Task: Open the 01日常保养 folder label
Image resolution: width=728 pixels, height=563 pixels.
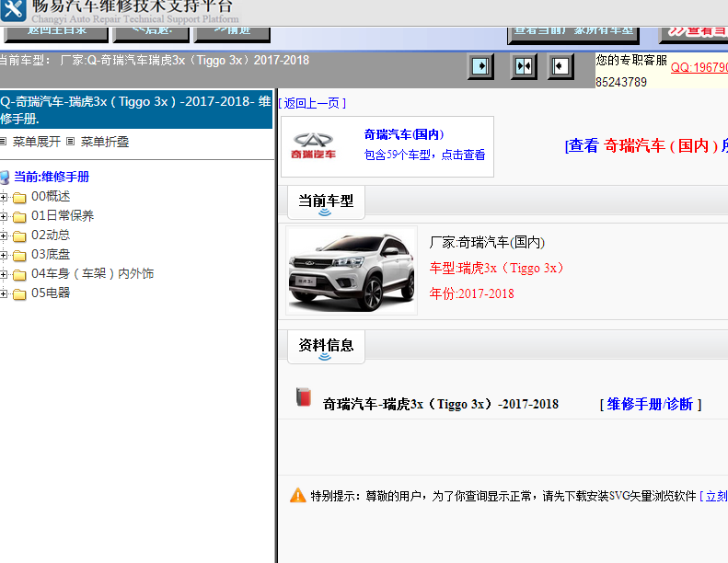Action: 63,215
